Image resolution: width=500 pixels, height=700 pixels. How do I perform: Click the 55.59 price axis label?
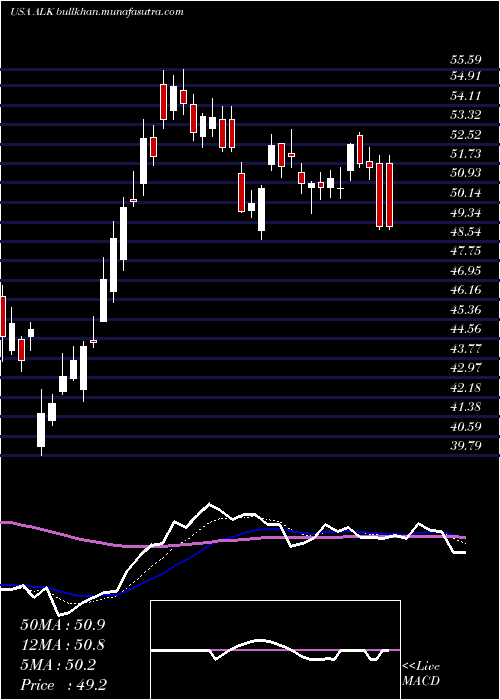464,59
